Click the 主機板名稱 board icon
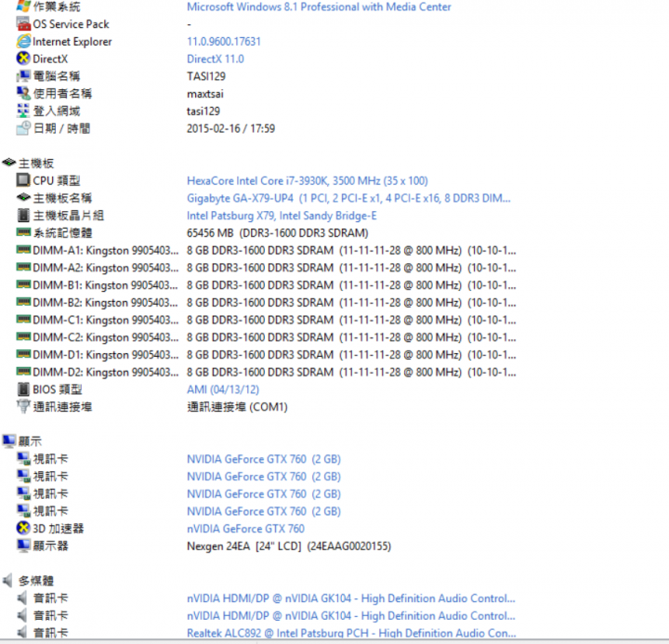The image size is (669, 644). coord(23,197)
